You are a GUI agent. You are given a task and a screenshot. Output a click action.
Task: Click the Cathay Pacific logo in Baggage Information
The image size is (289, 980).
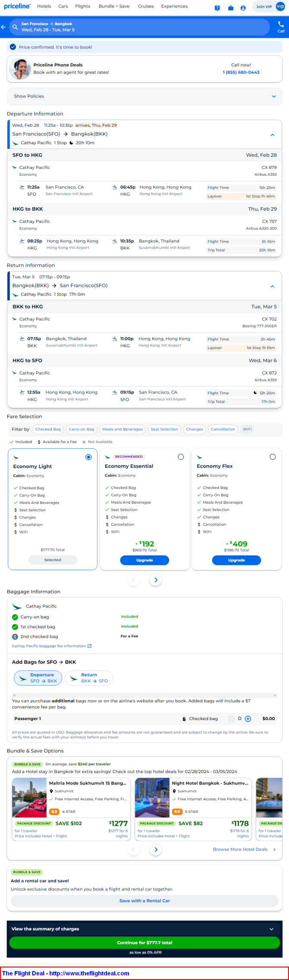(17, 606)
